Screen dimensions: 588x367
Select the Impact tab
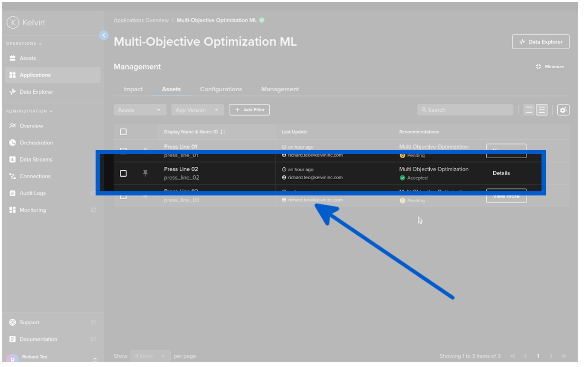pos(133,90)
